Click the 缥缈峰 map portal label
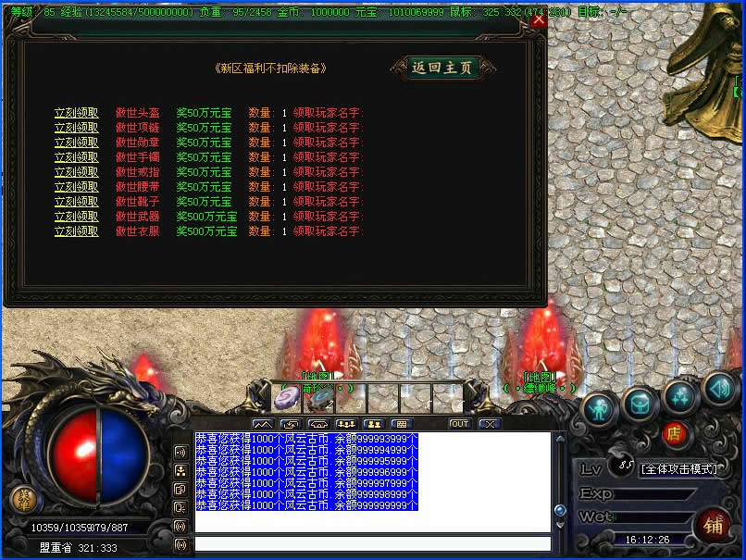This screenshot has height=560, width=746. 539,388
